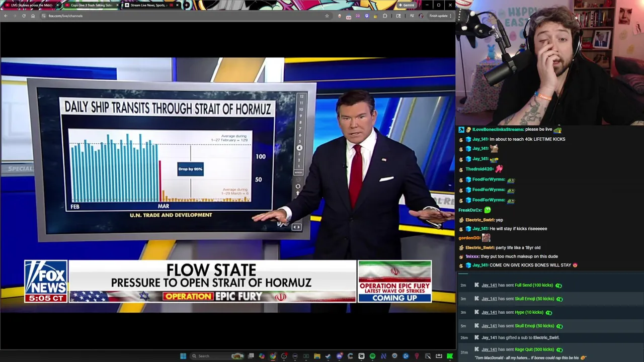Viewport: 644px width, 362px height.
Task: Open Steam from the taskbar
Action: pos(328,356)
